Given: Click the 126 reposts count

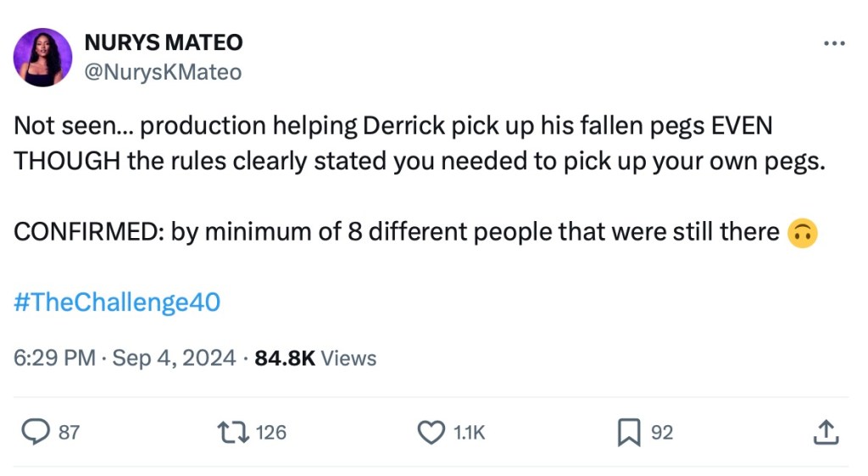Looking at the screenshot, I should click(x=271, y=433).
